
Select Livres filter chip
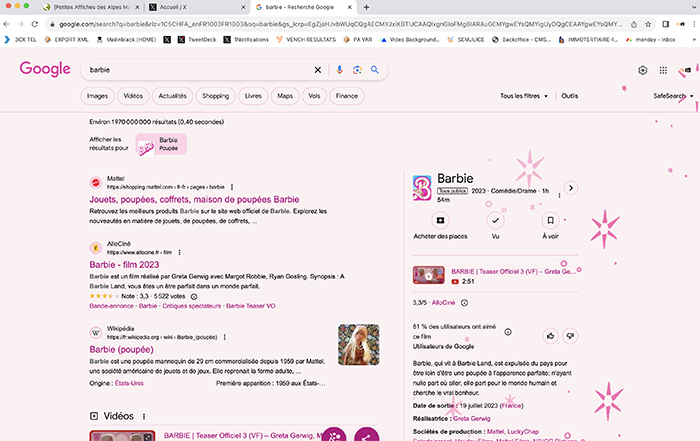[x=253, y=96]
